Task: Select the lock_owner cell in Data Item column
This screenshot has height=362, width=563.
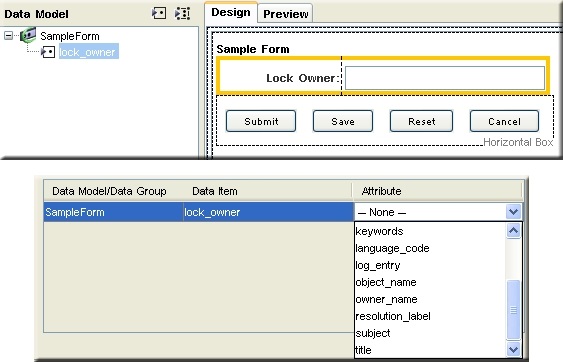Action: pos(268,212)
